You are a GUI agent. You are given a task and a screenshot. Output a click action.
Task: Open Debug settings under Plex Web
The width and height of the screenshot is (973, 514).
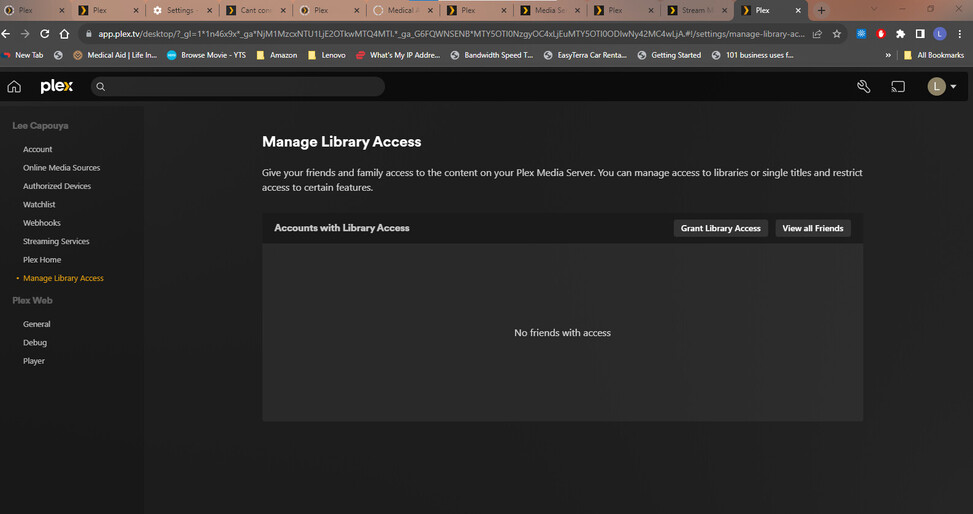pos(35,343)
